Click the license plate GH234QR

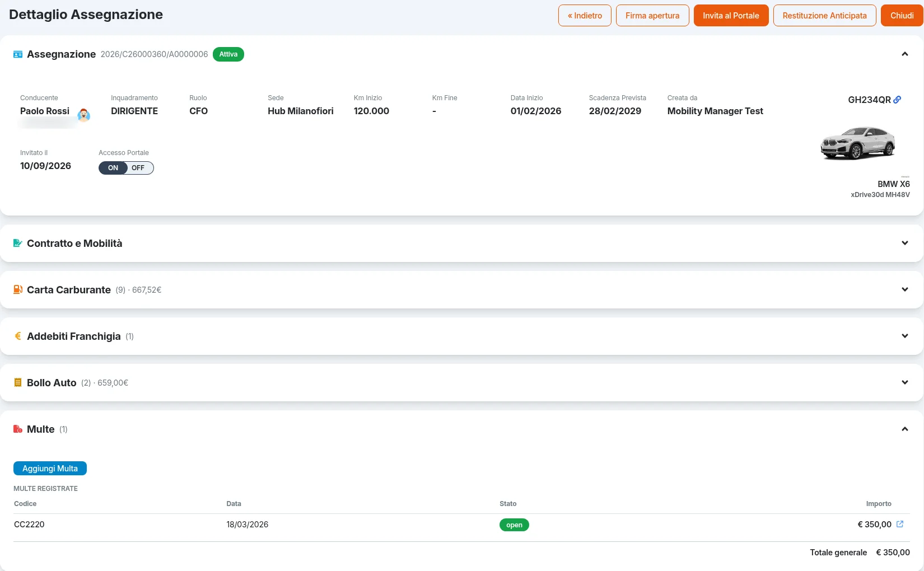tap(869, 100)
